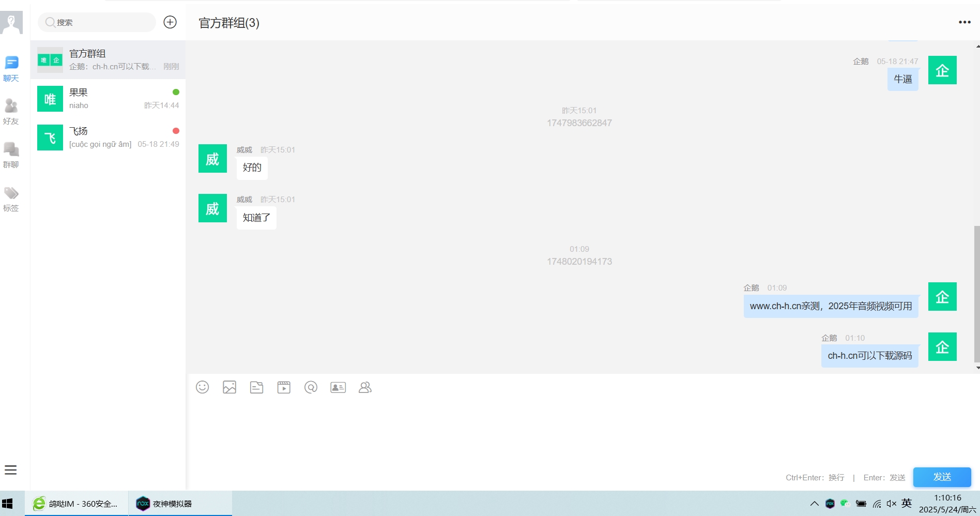Click the 好的 message bubble
The height and width of the screenshot is (516, 980).
252,168
